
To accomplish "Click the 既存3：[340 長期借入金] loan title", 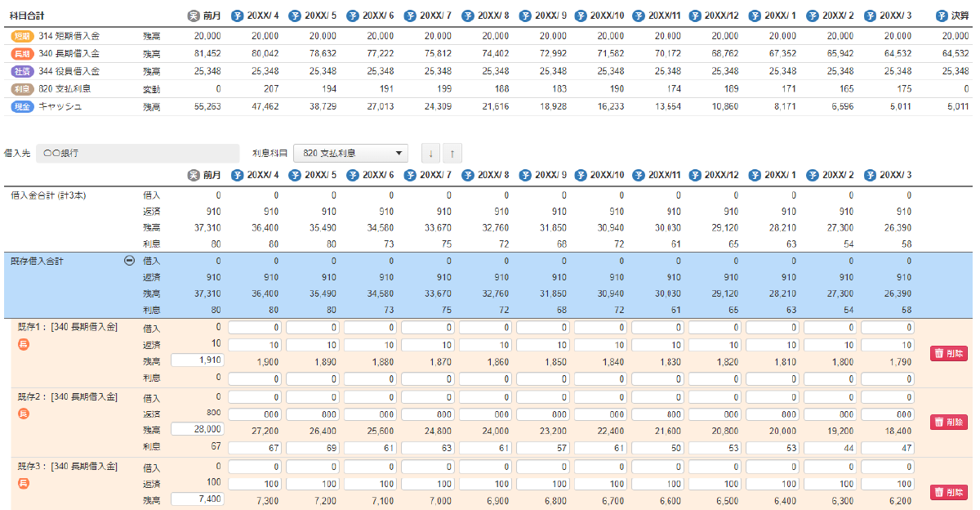I will coord(68,467).
